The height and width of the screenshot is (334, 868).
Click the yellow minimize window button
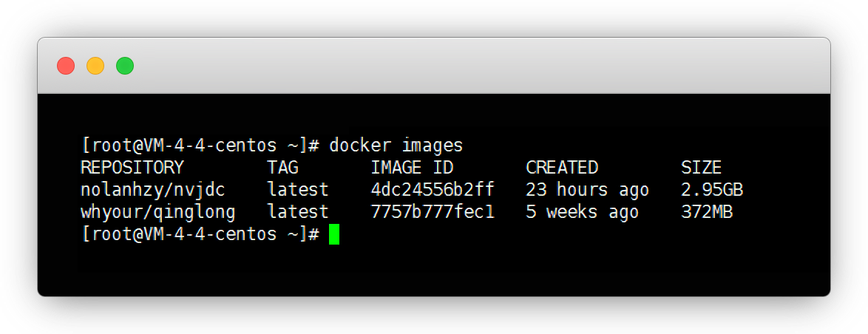(95, 66)
